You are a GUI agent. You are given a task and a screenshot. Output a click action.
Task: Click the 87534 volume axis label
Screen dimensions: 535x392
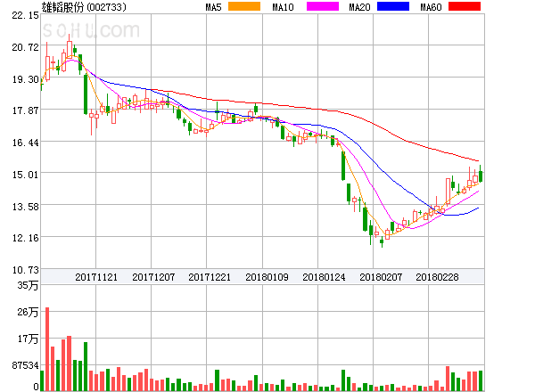click(x=26, y=366)
